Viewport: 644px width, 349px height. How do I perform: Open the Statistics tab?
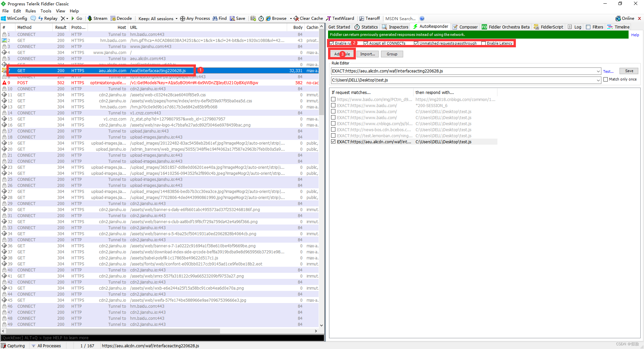click(x=366, y=27)
